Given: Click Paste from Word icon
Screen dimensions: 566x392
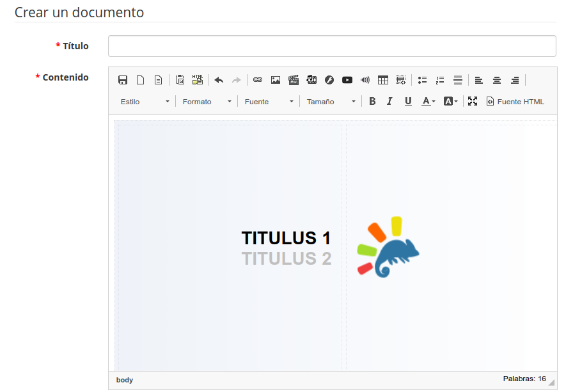Looking at the screenshot, I should 180,80.
